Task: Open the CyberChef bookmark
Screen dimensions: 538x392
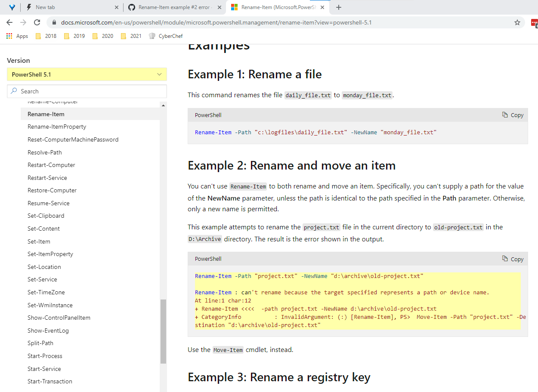Action: click(x=166, y=36)
